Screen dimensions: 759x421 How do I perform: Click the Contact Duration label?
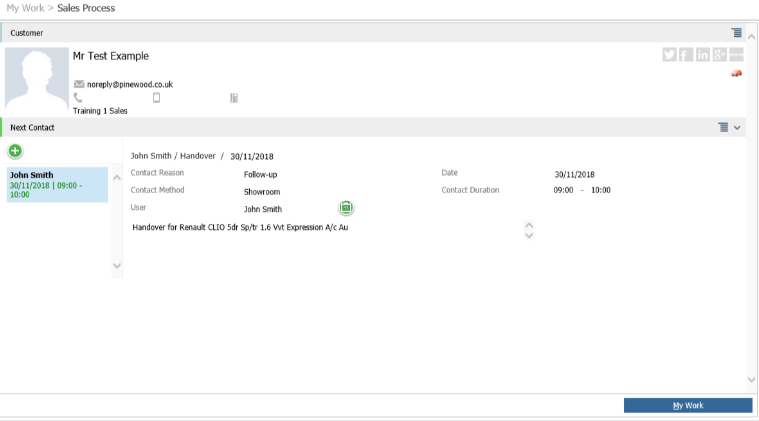click(470, 190)
